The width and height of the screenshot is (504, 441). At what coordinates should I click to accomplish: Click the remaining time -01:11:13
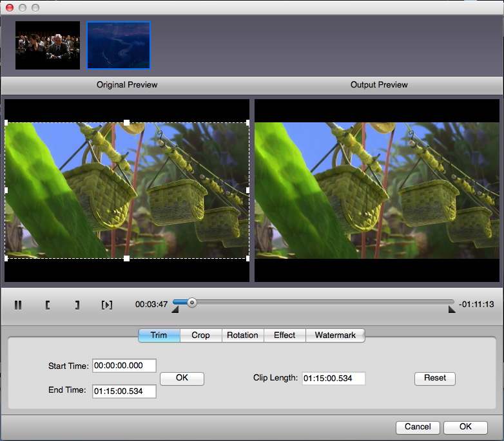[x=476, y=305]
